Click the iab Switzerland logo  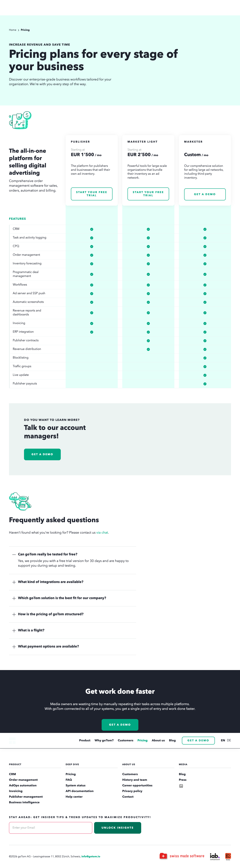[x=214, y=856]
